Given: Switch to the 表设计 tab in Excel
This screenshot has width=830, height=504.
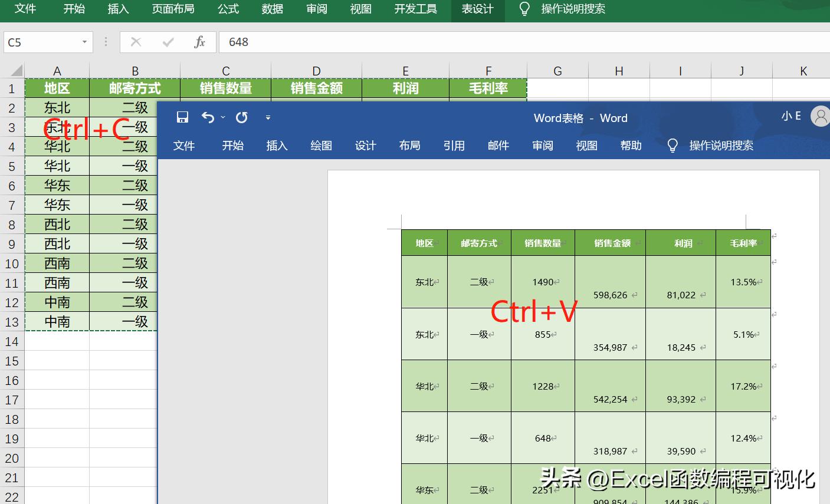Looking at the screenshot, I should point(477,9).
